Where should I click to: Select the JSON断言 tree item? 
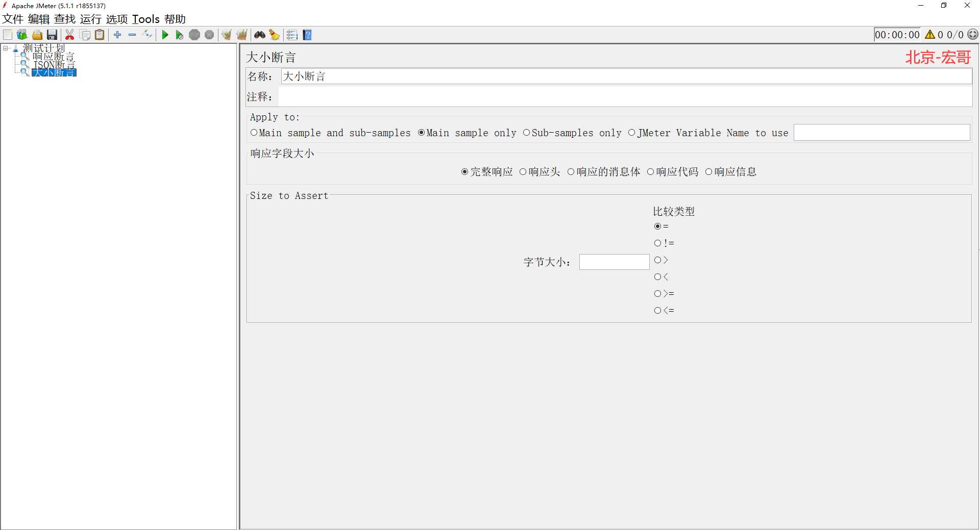tap(54, 65)
